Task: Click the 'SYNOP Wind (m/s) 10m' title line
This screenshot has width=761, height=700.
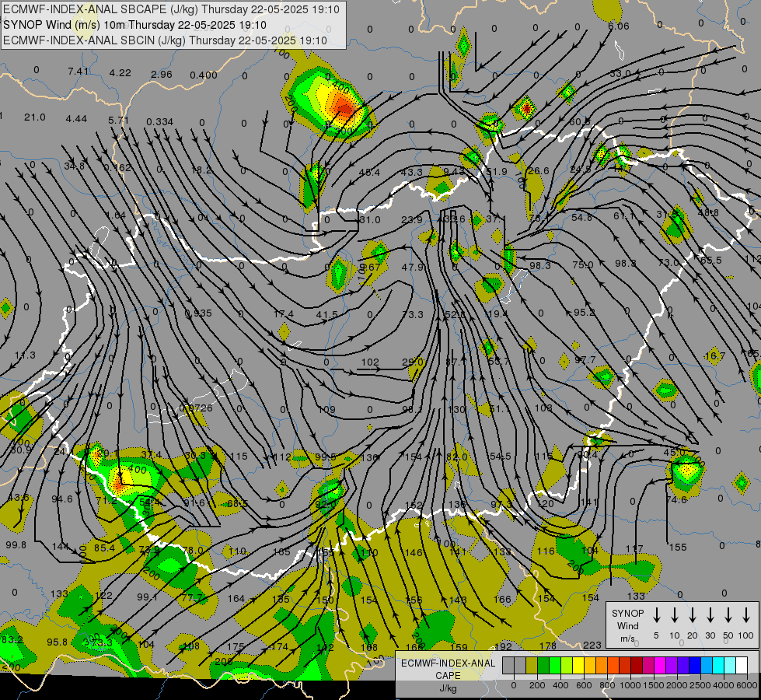Action: [x=134, y=25]
